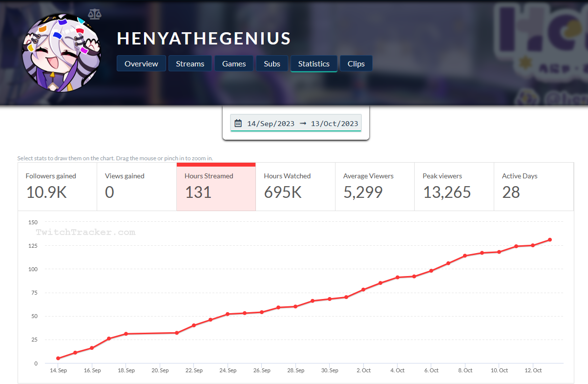
Task: Toggle the Views gained stat card
Action: point(137,187)
